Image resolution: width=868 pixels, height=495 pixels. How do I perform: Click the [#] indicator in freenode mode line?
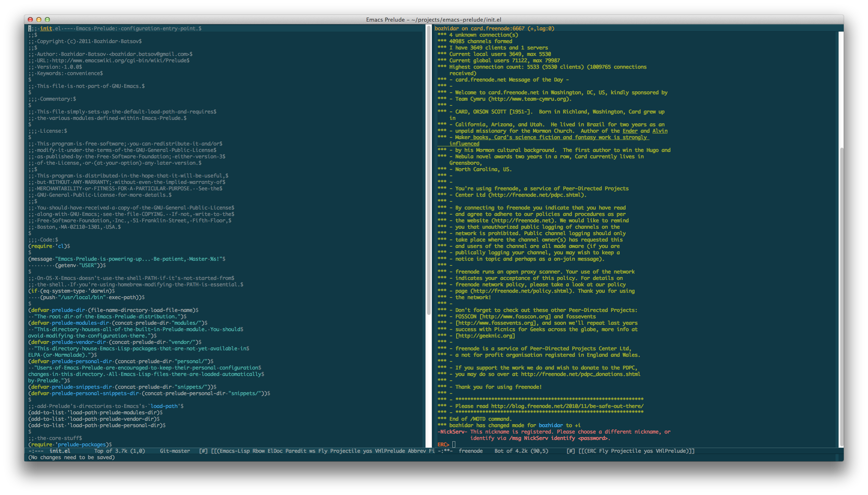[571, 451]
